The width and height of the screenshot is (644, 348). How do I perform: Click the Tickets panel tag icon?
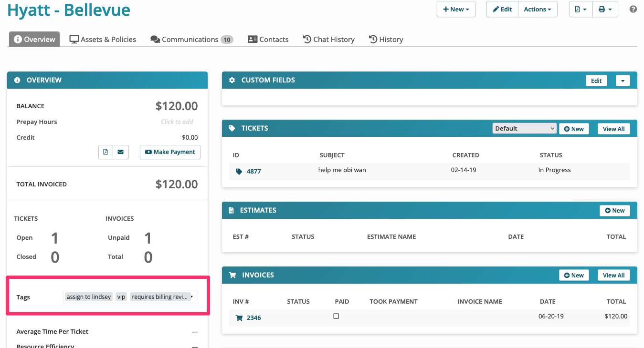232,128
